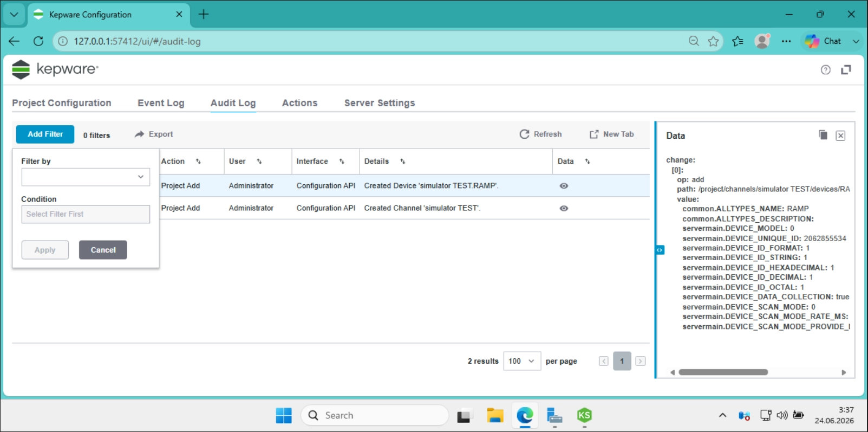Cancel the filter dialog
The image size is (868, 432).
(x=103, y=250)
